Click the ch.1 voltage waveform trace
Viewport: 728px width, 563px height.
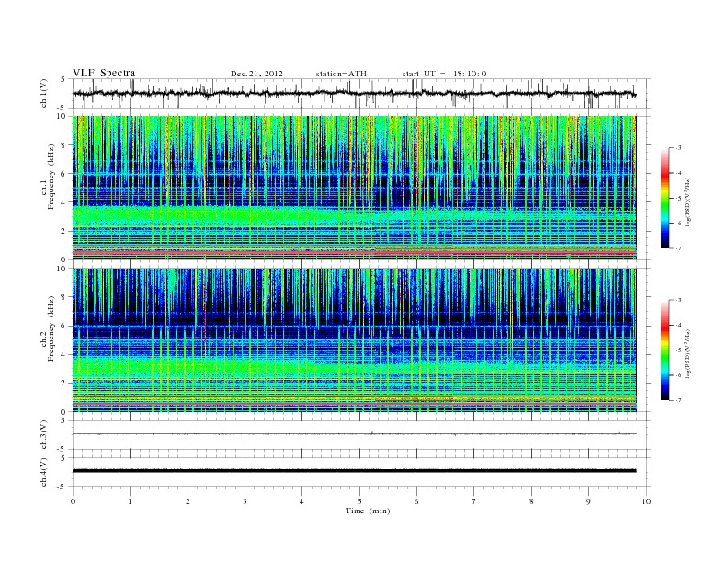pos(354,93)
